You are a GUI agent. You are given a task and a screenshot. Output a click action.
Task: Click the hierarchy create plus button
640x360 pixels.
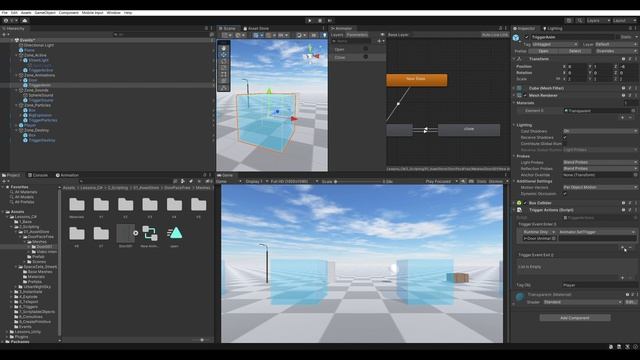point(4,35)
